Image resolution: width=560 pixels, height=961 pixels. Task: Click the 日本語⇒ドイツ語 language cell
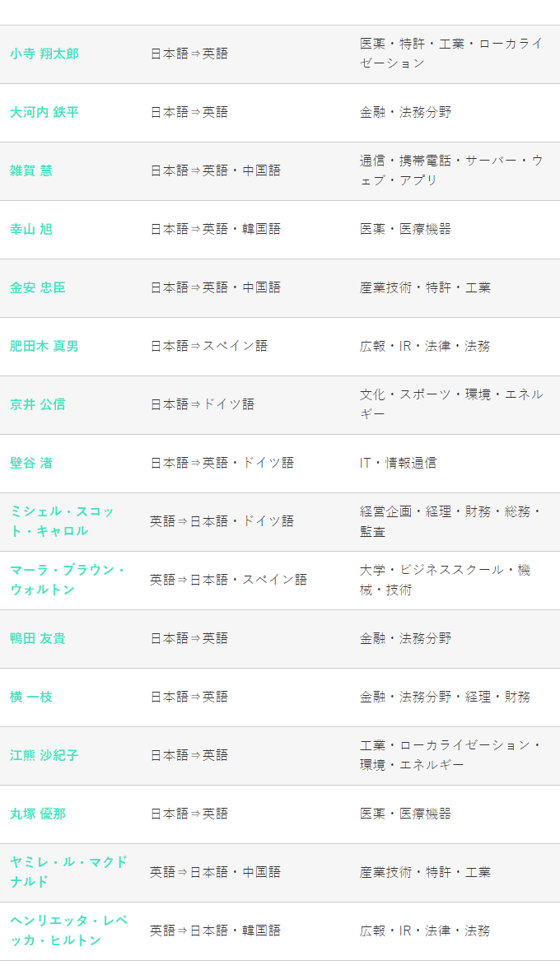(202, 404)
